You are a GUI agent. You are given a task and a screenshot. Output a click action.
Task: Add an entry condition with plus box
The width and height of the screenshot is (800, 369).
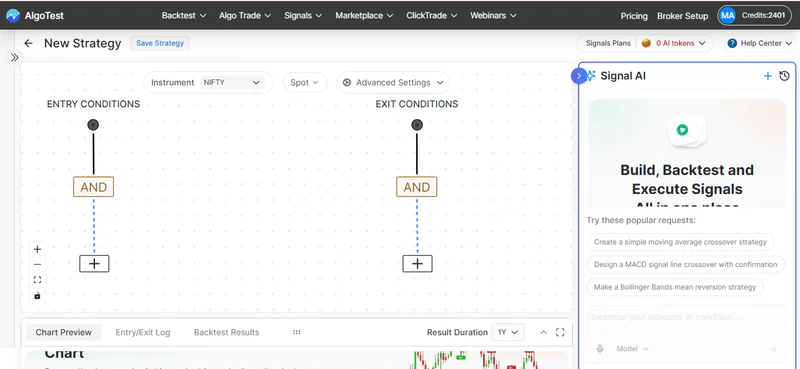coord(94,263)
